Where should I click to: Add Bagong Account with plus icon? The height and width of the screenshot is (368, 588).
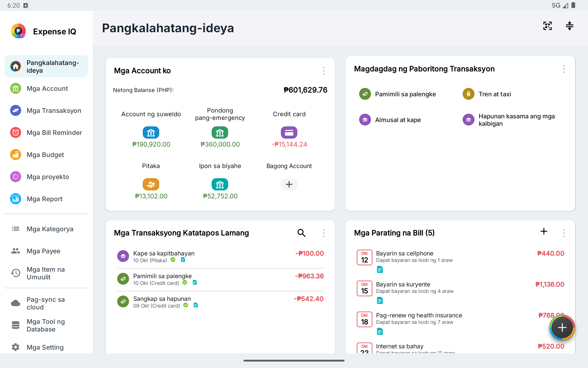(x=289, y=184)
